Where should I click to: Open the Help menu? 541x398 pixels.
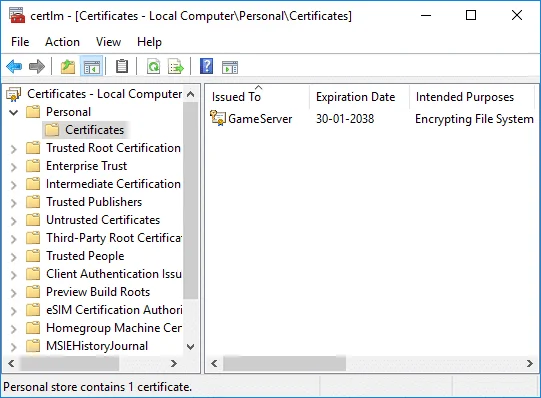point(149,42)
